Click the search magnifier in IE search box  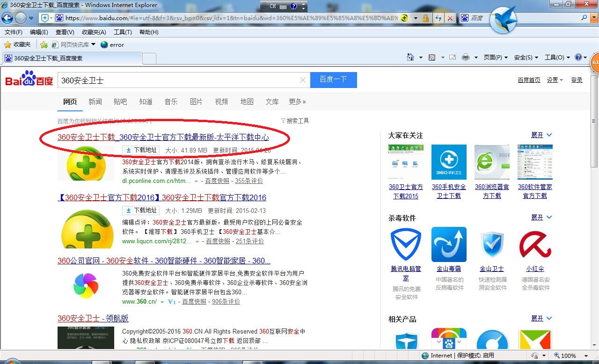tap(584, 17)
